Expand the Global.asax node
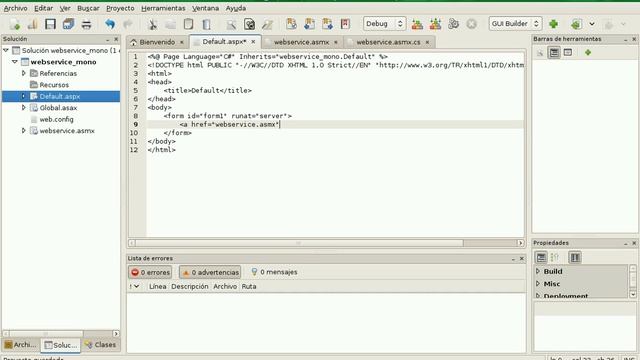Image resolution: width=640 pixels, height=360 pixels. click(x=24, y=107)
